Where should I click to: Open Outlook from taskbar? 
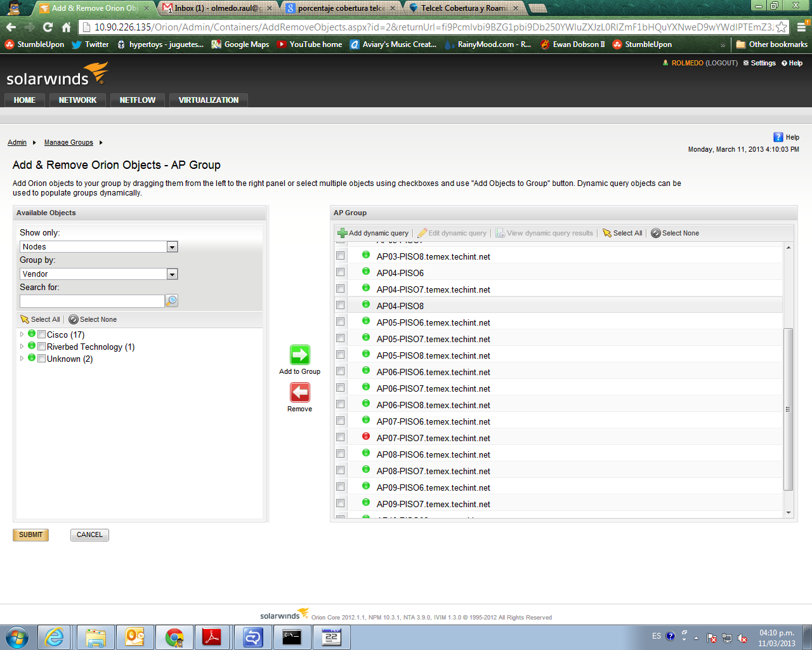134,637
